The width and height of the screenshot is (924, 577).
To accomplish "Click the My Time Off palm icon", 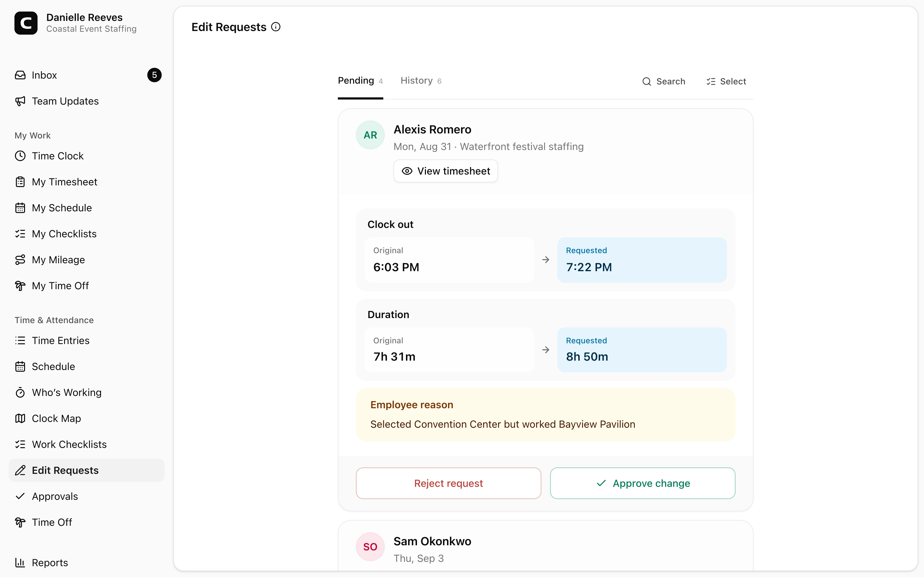I will tap(20, 286).
